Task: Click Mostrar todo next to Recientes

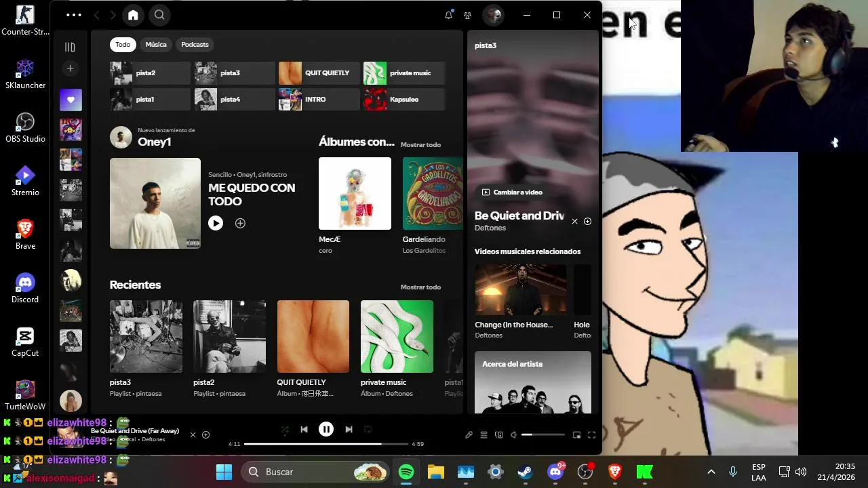Action: pyautogui.click(x=420, y=287)
